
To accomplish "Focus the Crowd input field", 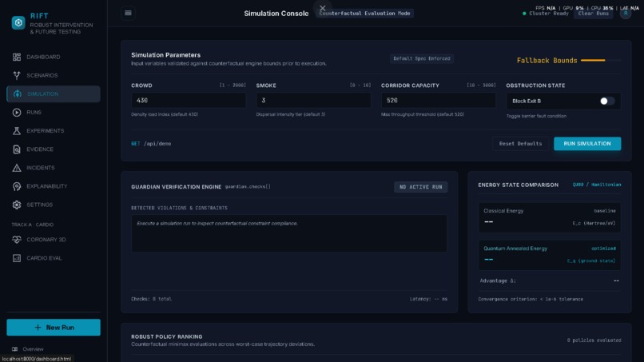I will 189,100.
